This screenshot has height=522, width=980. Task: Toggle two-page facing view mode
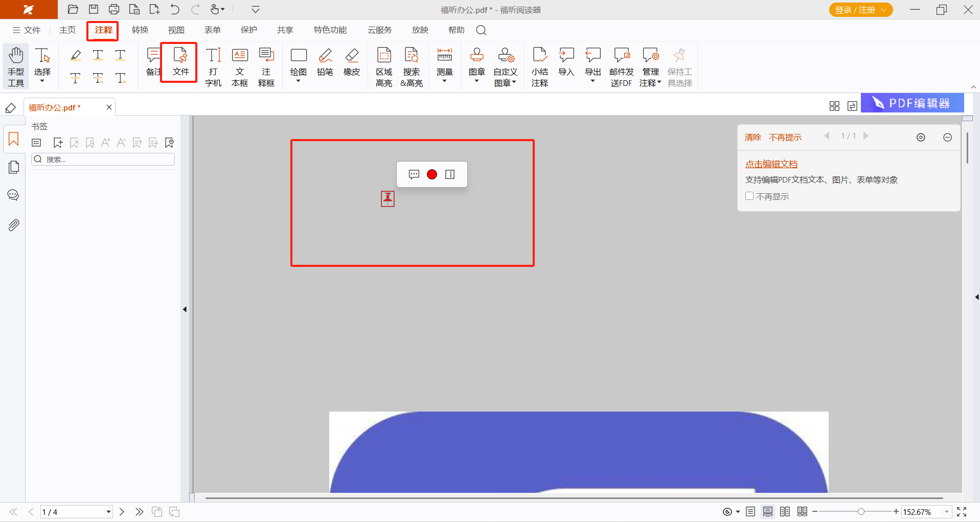[x=785, y=512]
